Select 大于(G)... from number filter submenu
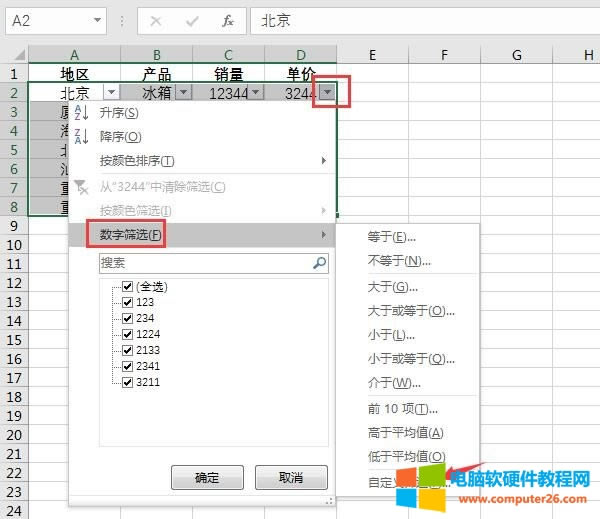The image size is (600, 519). [x=393, y=287]
